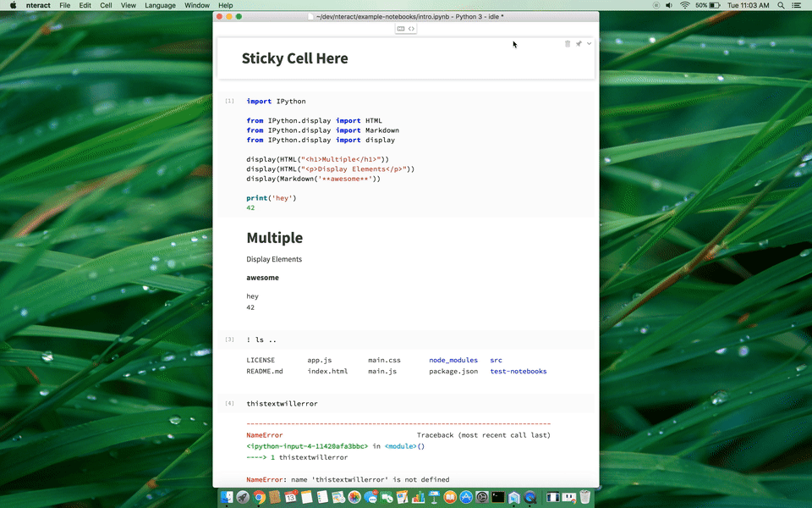
Task: Open Finder from the dock
Action: [227, 497]
